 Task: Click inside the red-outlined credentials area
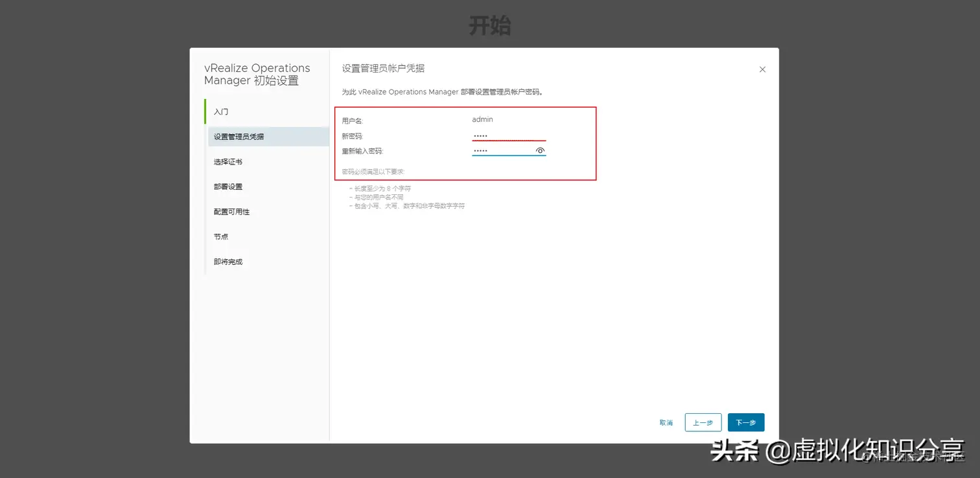pyautogui.click(x=465, y=142)
